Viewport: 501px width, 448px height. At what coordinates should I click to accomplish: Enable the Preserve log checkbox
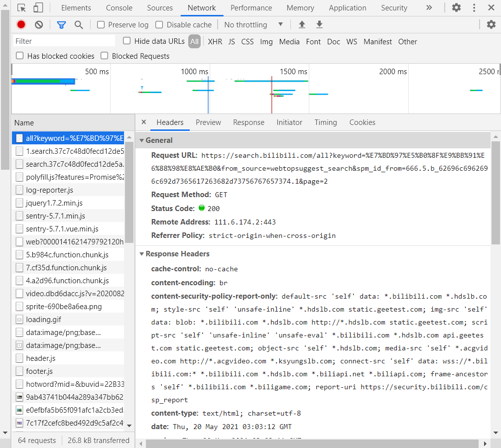[x=101, y=24]
